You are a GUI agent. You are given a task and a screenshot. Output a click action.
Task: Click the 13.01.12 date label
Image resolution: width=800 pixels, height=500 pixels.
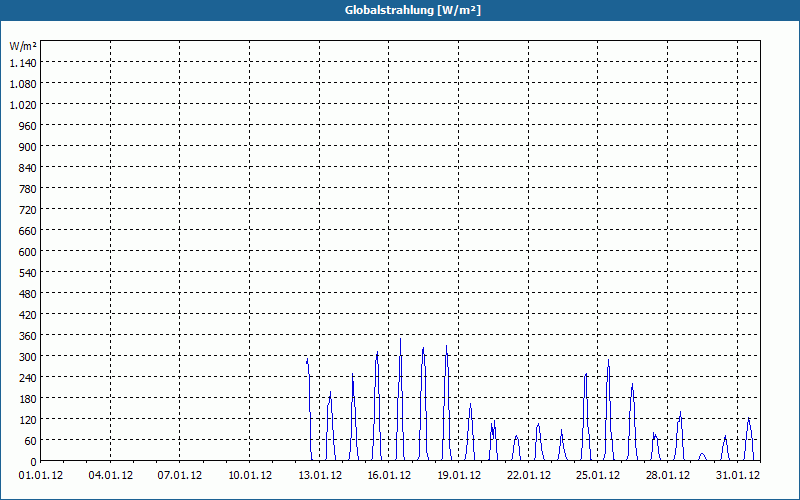[x=320, y=476]
